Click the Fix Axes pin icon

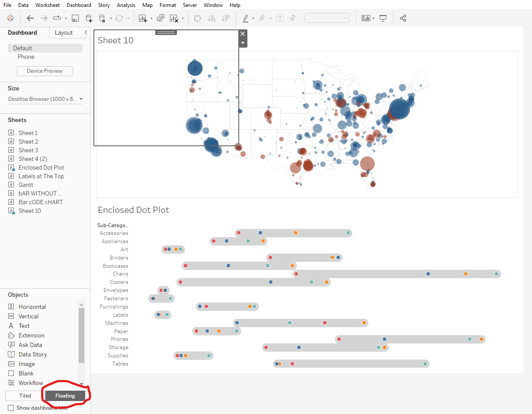pyautogui.click(x=293, y=18)
